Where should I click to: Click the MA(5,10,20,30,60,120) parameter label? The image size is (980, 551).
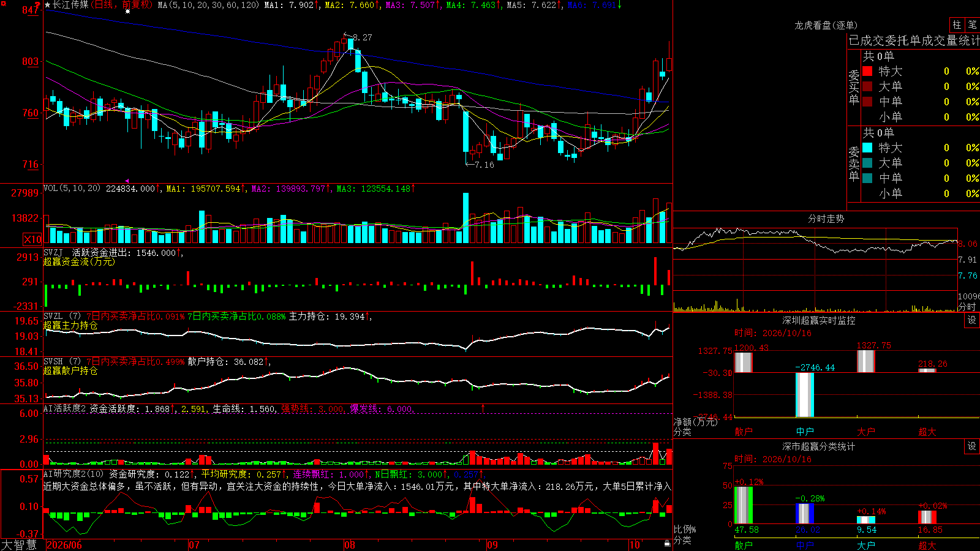(x=208, y=5)
